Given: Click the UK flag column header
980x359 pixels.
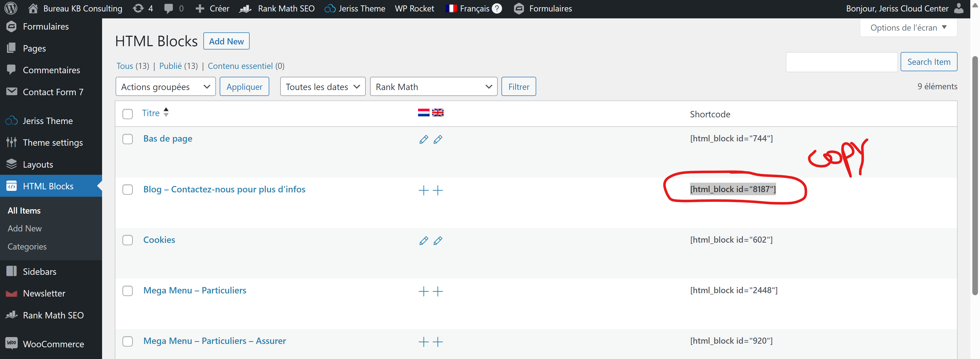Looking at the screenshot, I should [x=438, y=113].
